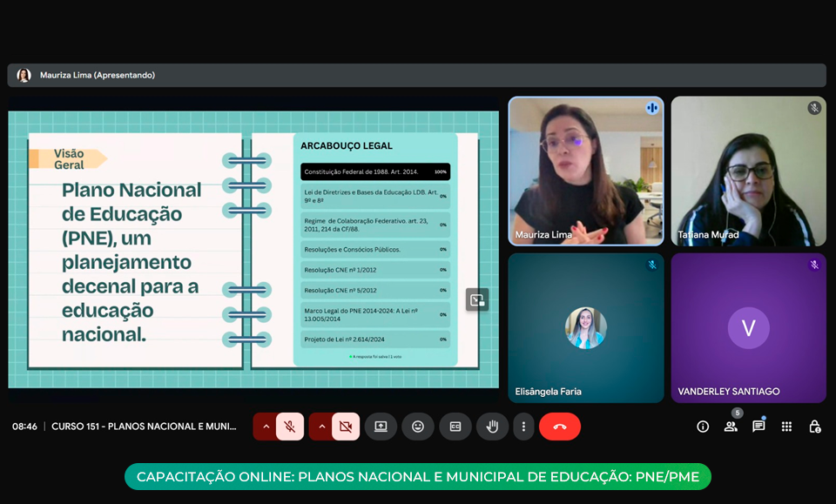This screenshot has height=504, width=836.
Task: Open the emoji reactions panel
Action: click(x=418, y=427)
